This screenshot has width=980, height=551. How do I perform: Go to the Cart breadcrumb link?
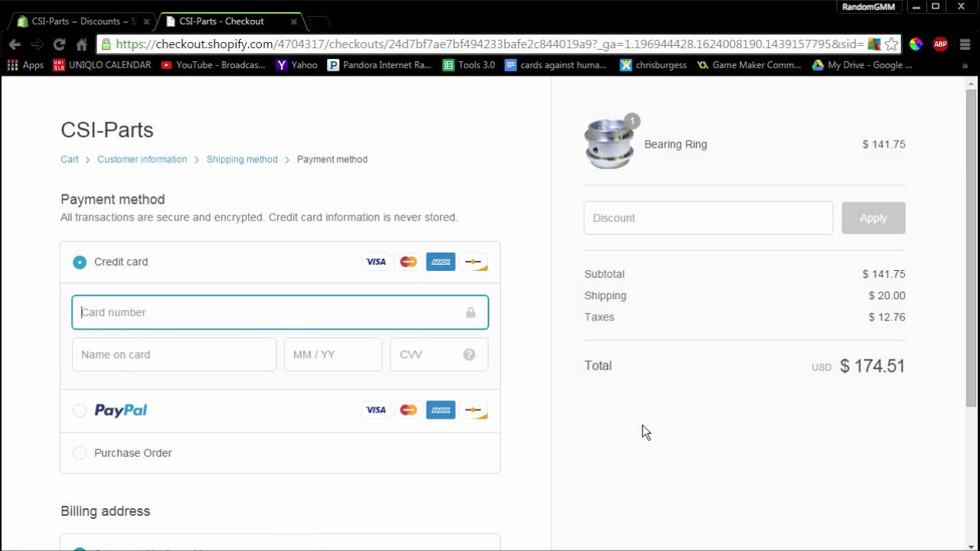click(70, 159)
